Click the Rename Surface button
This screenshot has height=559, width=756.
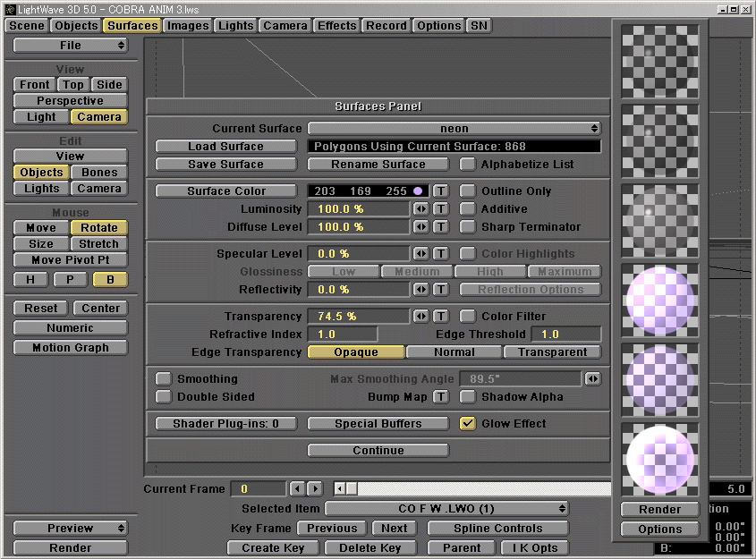coord(378,165)
